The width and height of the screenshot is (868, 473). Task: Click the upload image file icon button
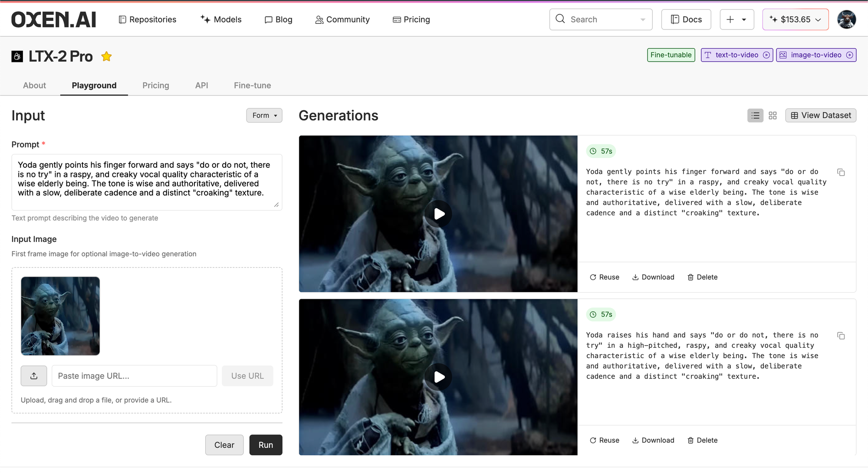tap(34, 376)
